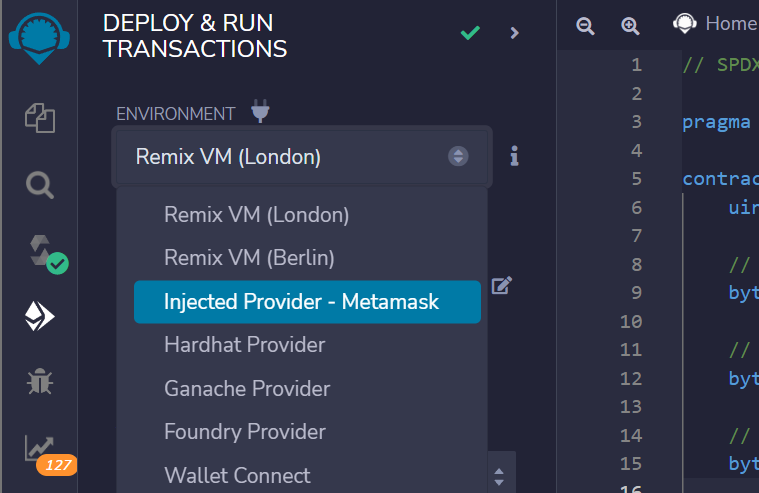Viewport: 759px width, 493px height.
Task: Zoom in the editor font
Action: click(x=630, y=25)
